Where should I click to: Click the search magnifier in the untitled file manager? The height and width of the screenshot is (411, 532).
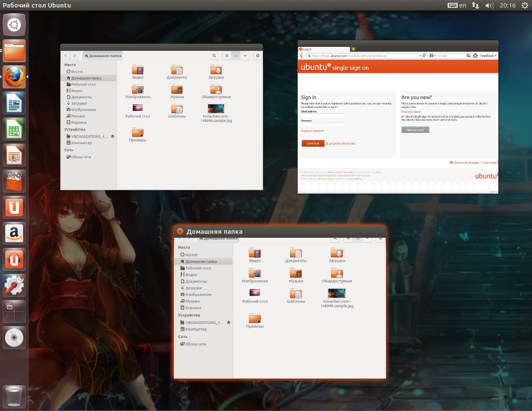[214, 56]
